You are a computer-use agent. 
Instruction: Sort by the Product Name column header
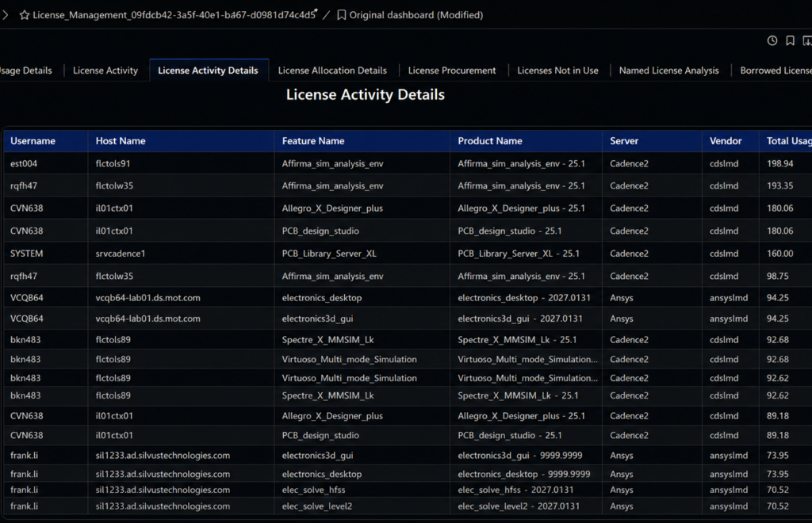pyautogui.click(x=490, y=141)
